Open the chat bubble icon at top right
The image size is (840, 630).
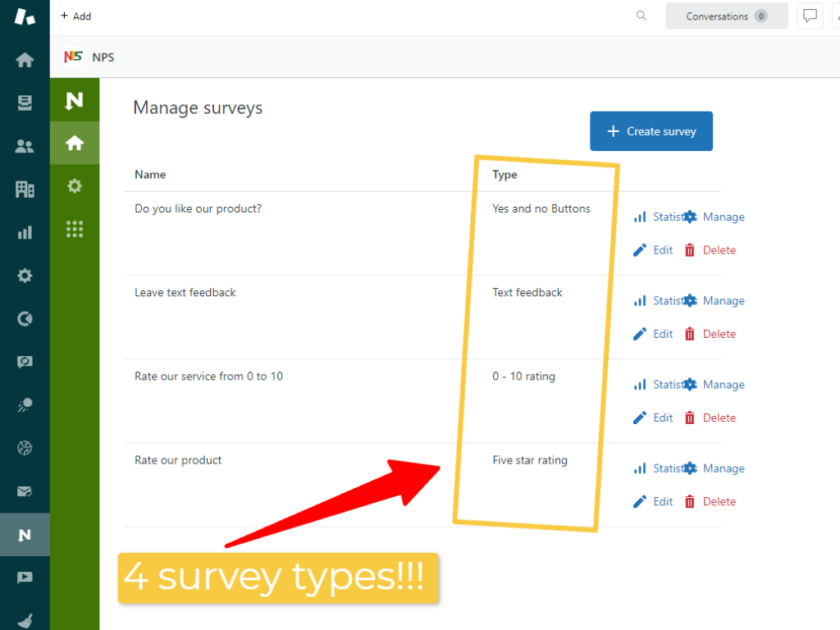[810, 16]
